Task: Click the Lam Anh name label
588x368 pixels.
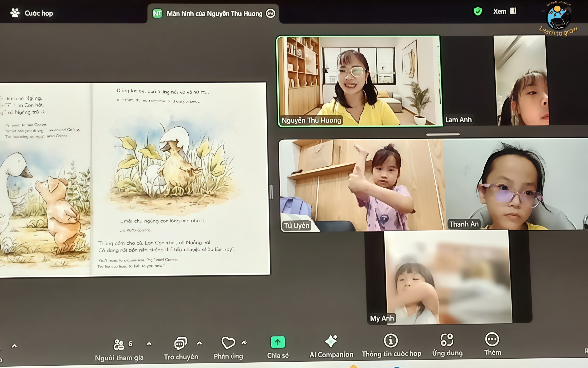Action: click(x=458, y=120)
